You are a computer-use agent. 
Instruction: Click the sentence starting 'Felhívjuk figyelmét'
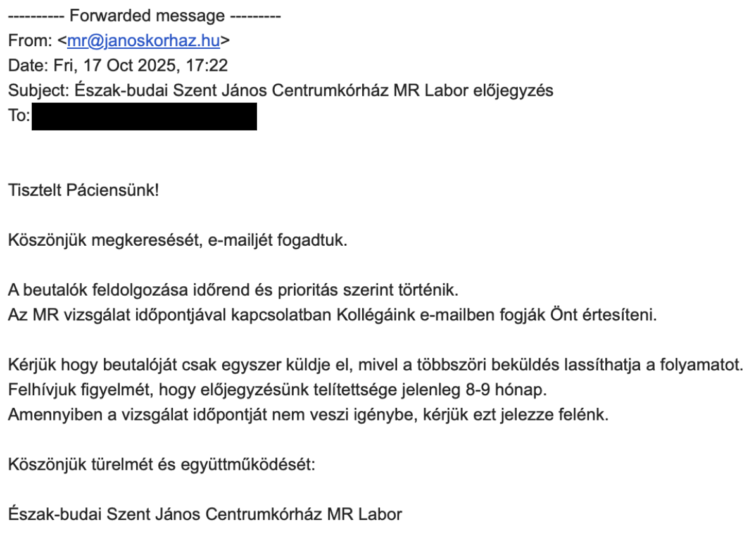278,390
